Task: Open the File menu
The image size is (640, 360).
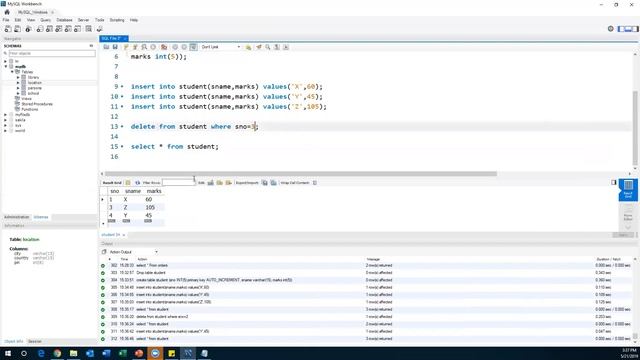Action: point(6,20)
